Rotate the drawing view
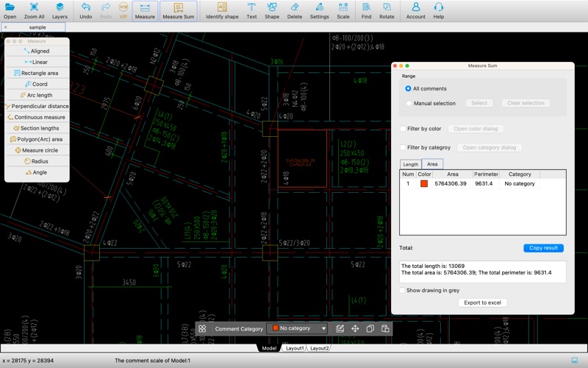 (387, 10)
